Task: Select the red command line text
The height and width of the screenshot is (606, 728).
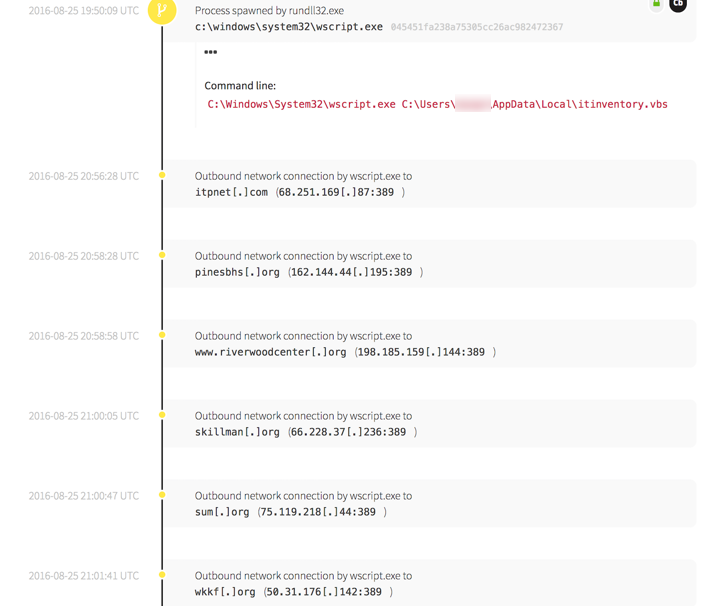Action: pos(437,104)
